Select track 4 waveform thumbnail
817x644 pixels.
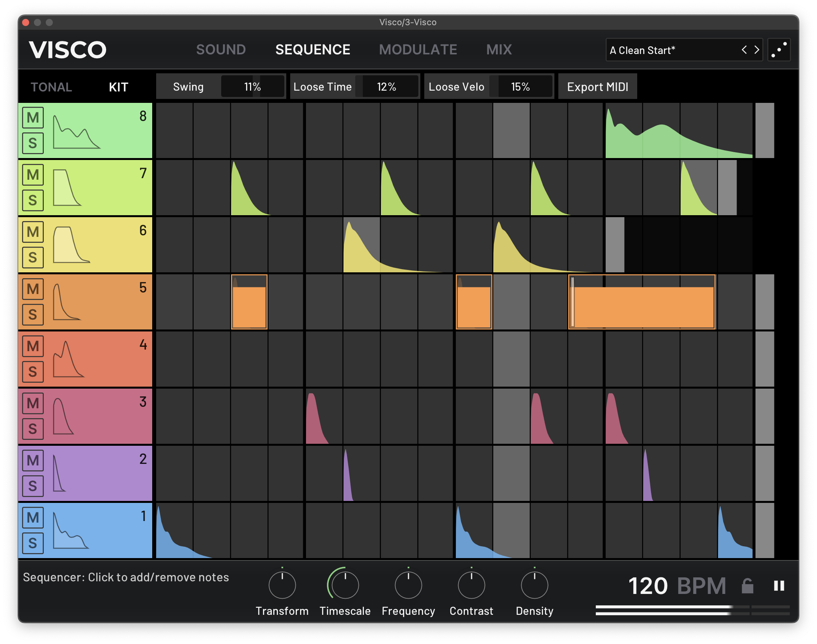point(69,359)
